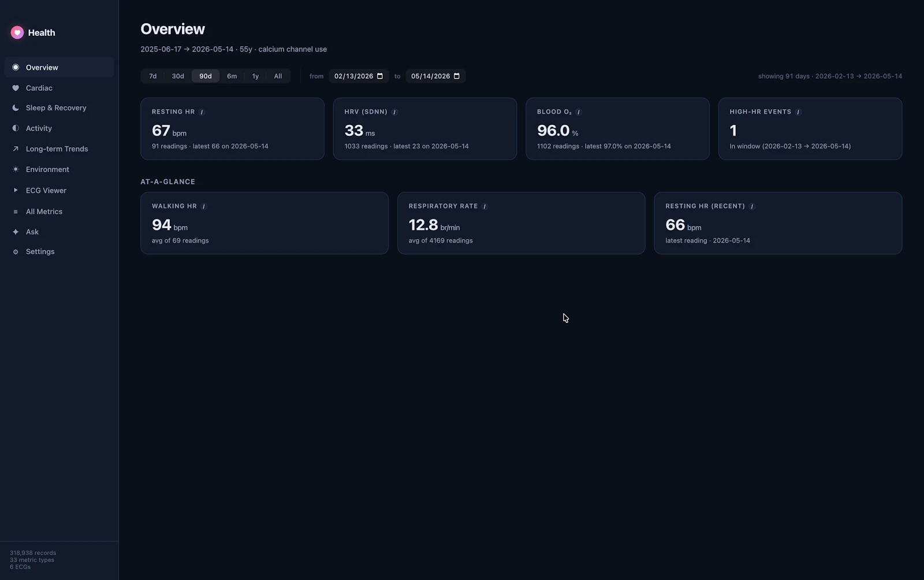
Task: Click the 'avg of 69 readings' text
Action: click(x=180, y=241)
